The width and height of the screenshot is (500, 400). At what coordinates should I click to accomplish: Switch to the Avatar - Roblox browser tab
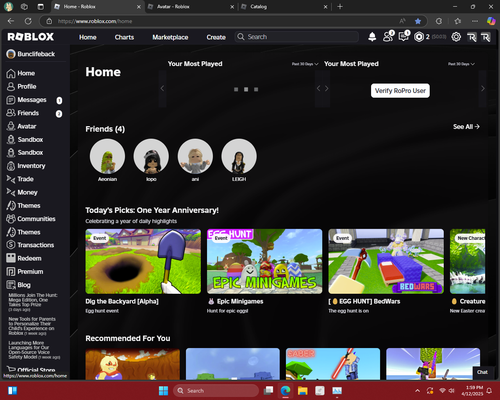pyautogui.click(x=190, y=7)
